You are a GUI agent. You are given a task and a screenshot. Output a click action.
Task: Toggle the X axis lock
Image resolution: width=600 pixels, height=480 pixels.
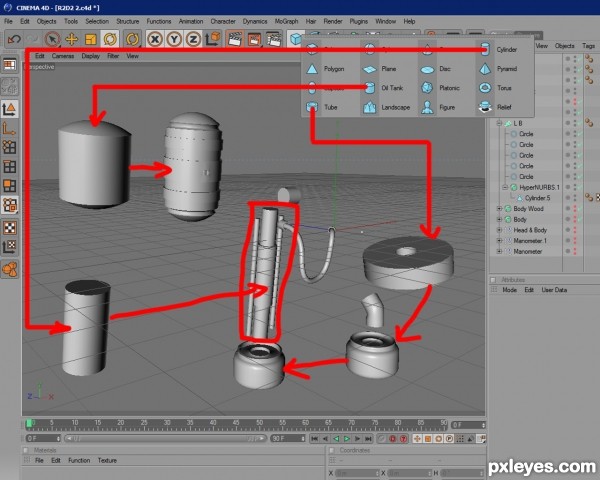pyautogui.click(x=155, y=39)
